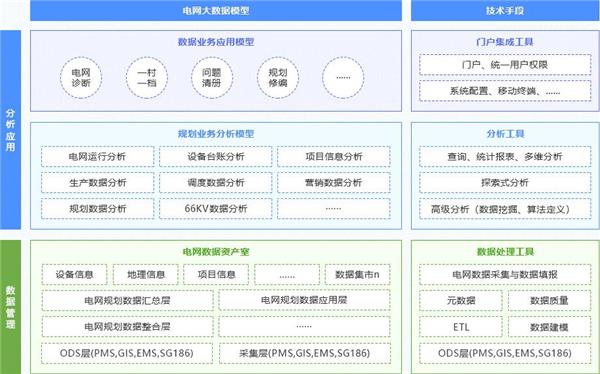Click the 探索式分析 box
The height and width of the screenshot is (374, 600).
point(505,183)
